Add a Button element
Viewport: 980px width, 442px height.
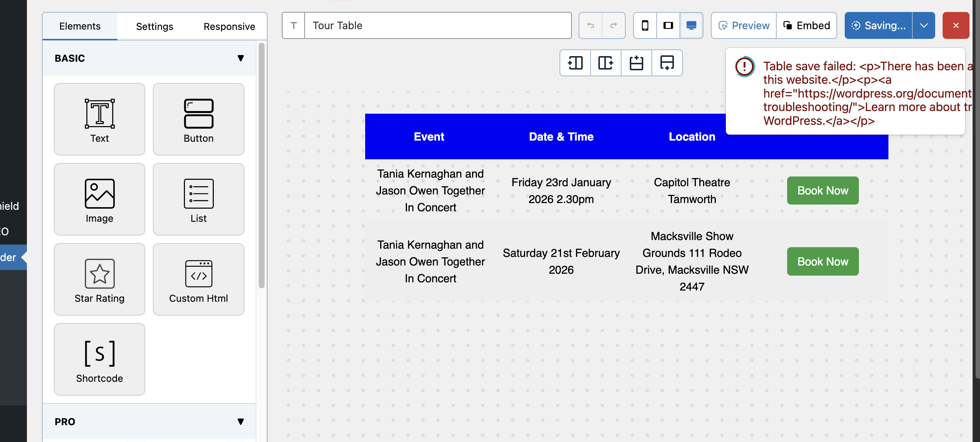tap(198, 119)
